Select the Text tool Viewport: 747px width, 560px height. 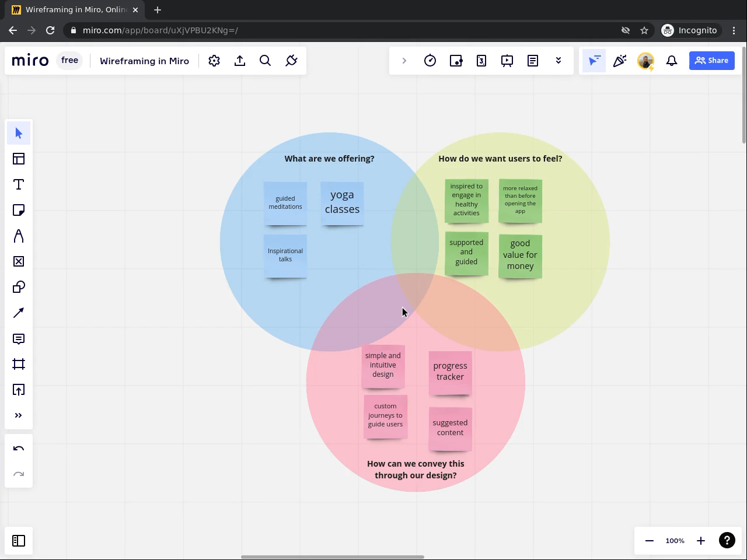tap(19, 184)
